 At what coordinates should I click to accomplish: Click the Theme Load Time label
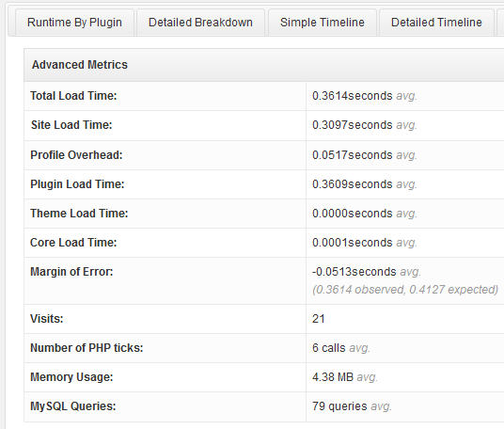(x=79, y=214)
